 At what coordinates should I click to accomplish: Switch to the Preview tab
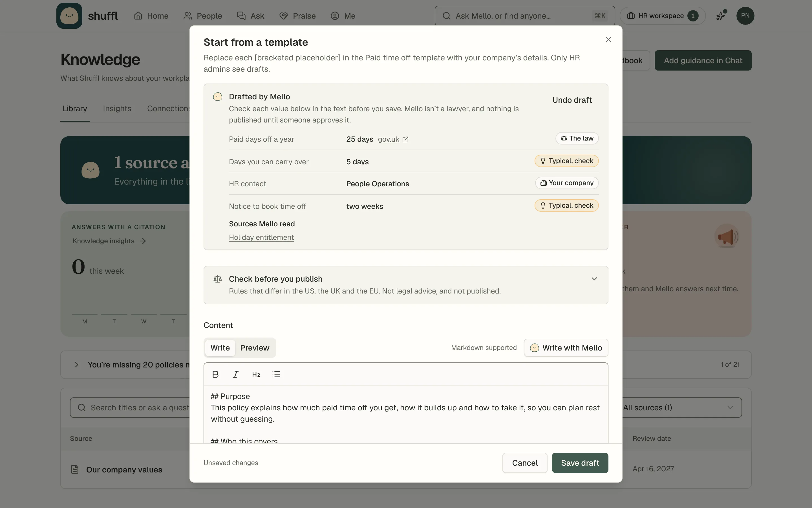pyautogui.click(x=255, y=348)
